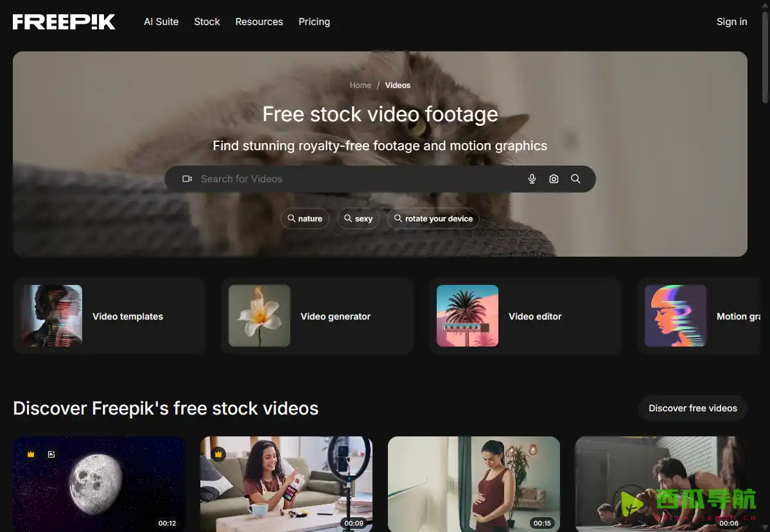Image resolution: width=770 pixels, height=532 pixels.
Task: Select the 'rotate your device' search chip
Action: [x=433, y=219]
